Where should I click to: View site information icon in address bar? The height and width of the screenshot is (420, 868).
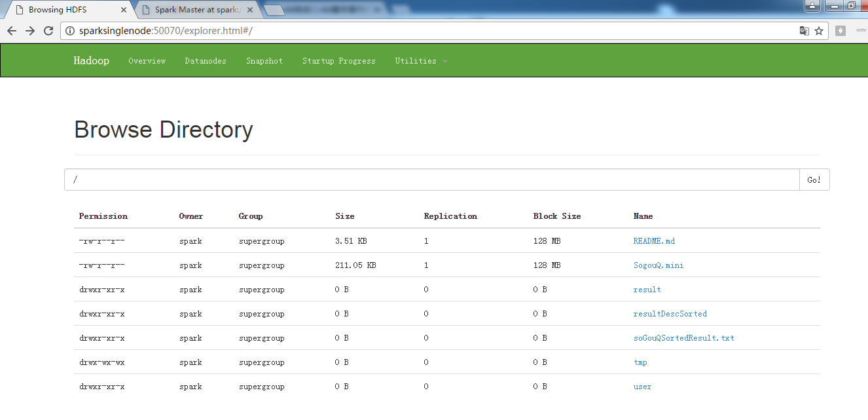pyautogui.click(x=70, y=31)
